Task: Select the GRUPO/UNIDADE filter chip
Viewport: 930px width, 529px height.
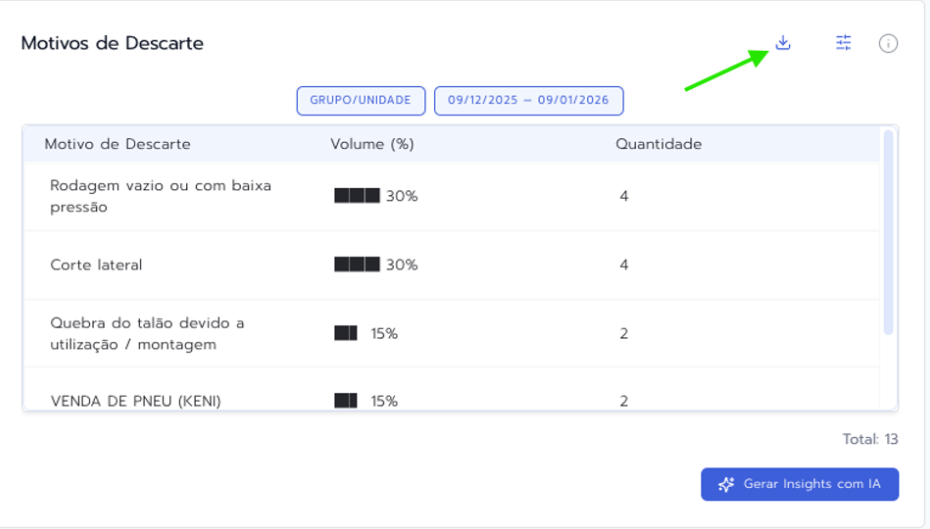Action: (x=360, y=101)
